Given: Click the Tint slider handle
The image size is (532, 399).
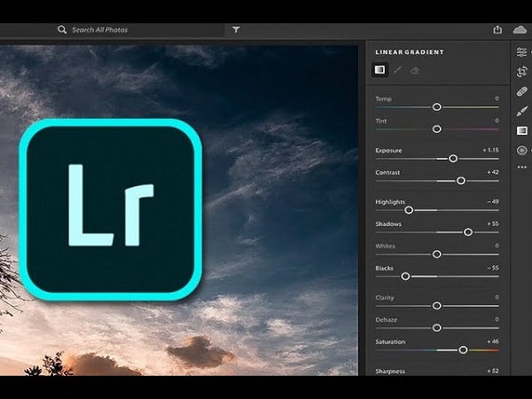Looking at the screenshot, I should click(436, 129).
